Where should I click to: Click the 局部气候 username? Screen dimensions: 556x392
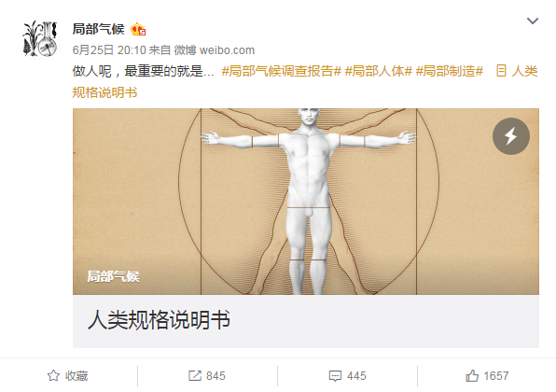[x=98, y=29]
